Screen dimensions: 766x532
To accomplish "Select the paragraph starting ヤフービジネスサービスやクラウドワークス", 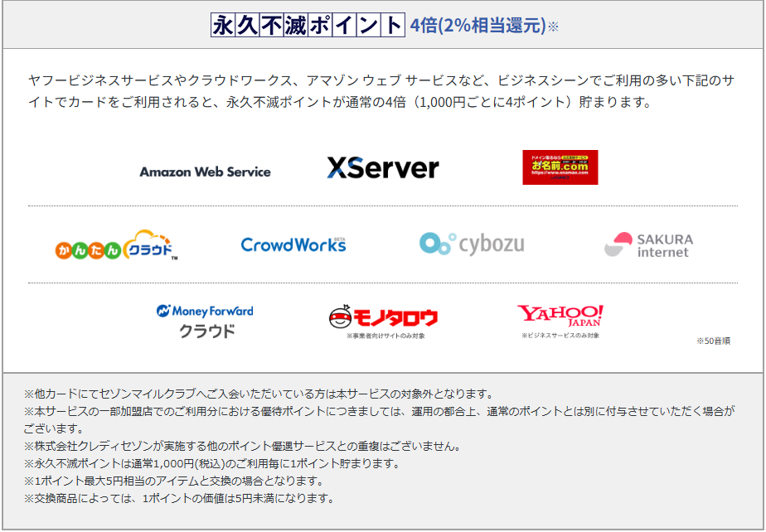I will click(381, 91).
